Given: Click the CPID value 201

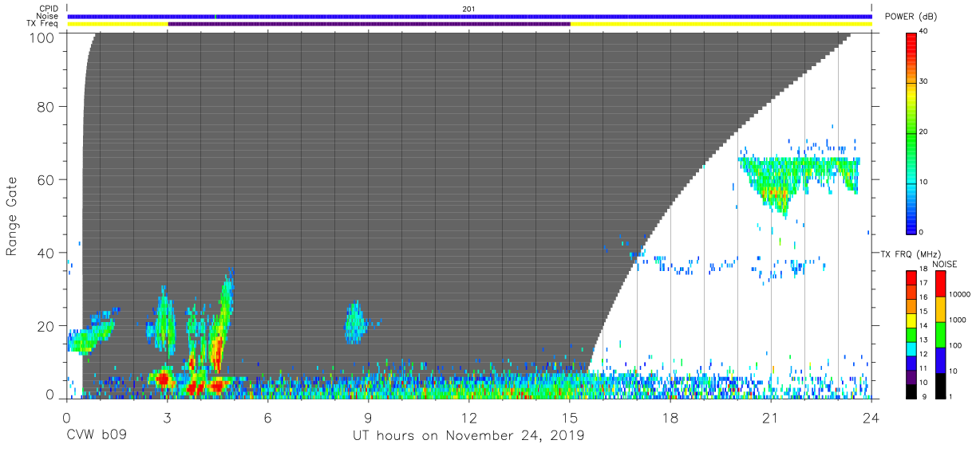Looking at the screenshot, I should [469, 9].
